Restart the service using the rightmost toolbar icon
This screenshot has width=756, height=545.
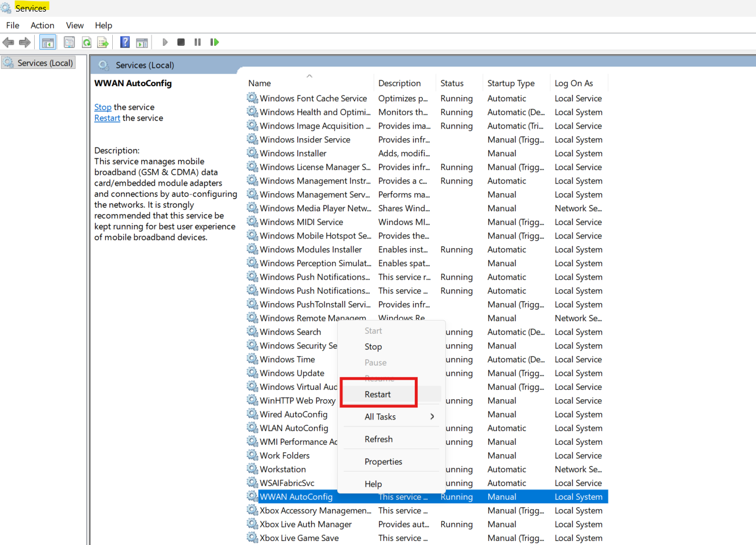[x=214, y=42]
